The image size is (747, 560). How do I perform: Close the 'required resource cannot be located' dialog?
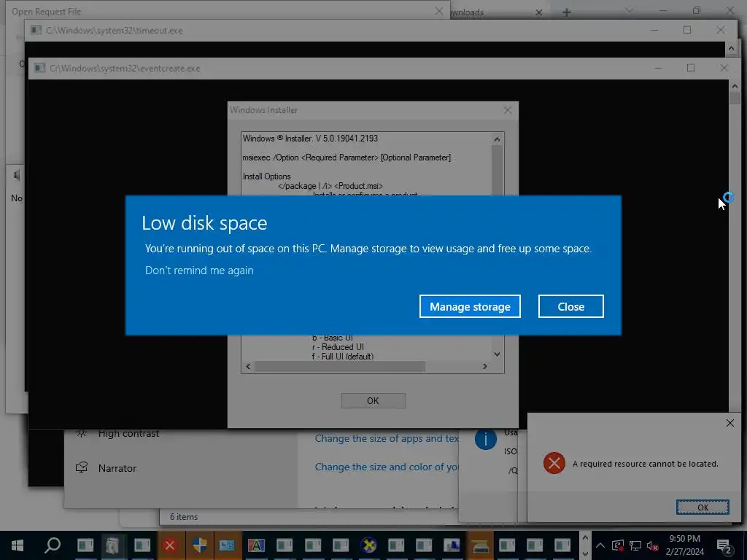[x=729, y=423]
